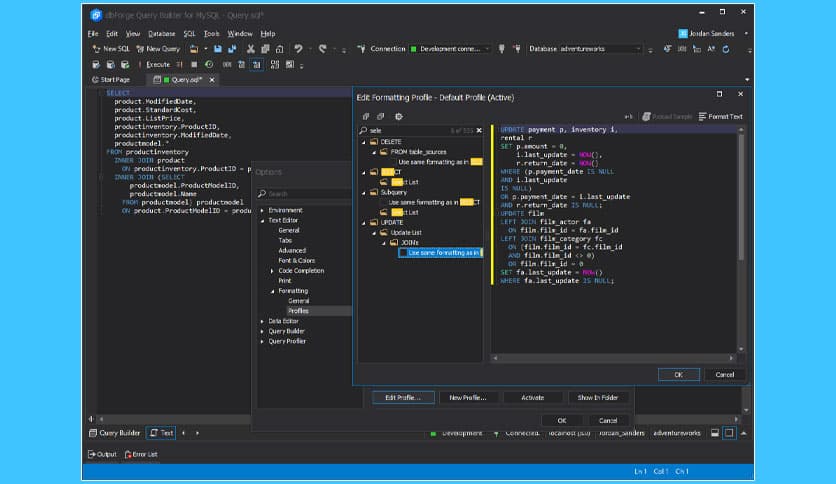Click the database with green check icon
This screenshot has width=836, height=484.
click(x=125, y=64)
